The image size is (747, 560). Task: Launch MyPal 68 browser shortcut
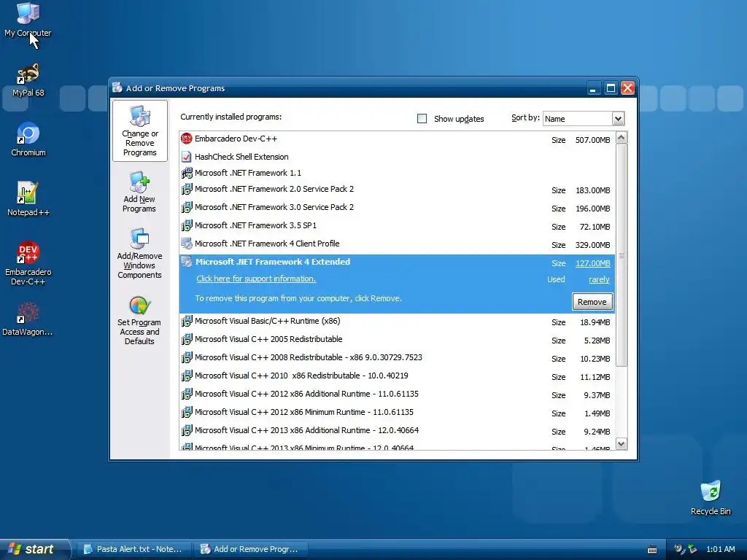click(28, 80)
